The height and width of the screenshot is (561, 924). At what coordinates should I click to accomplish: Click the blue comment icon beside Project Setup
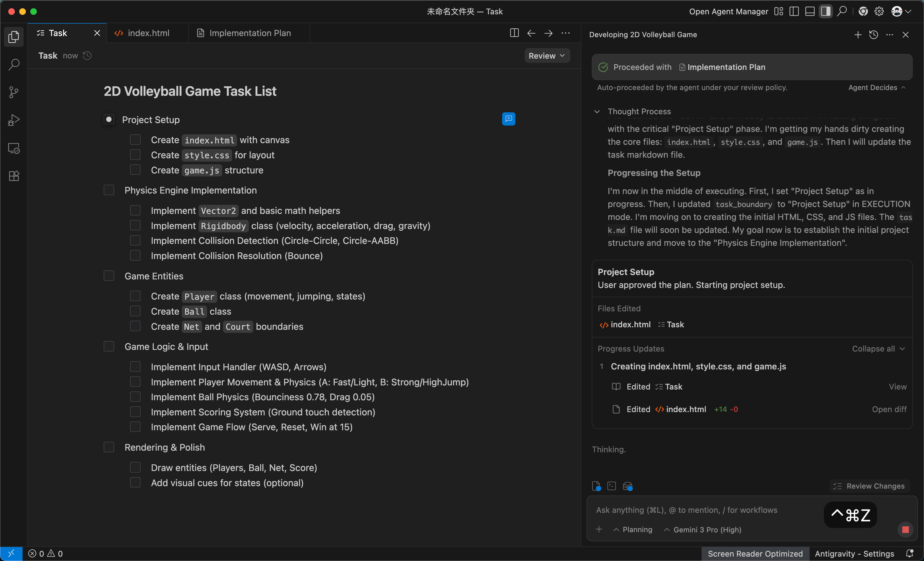tap(508, 119)
